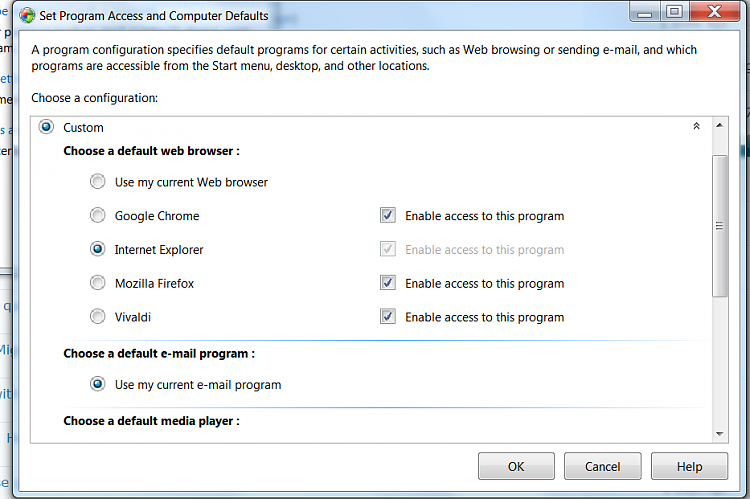Click the Mozilla Firefox label text

click(154, 284)
